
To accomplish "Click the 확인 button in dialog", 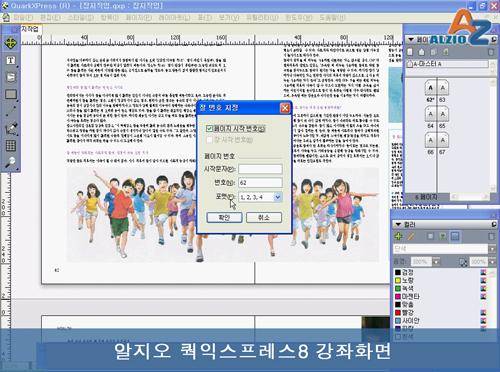I will (x=224, y=218).
